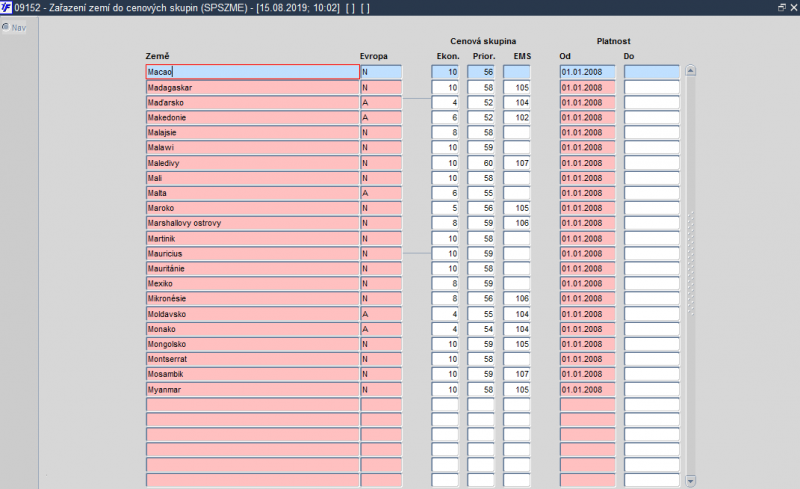The height and width of the screenshot is (489, 800).
Task: Click empty EMS field in Macao row
Action: coord(517,72)
